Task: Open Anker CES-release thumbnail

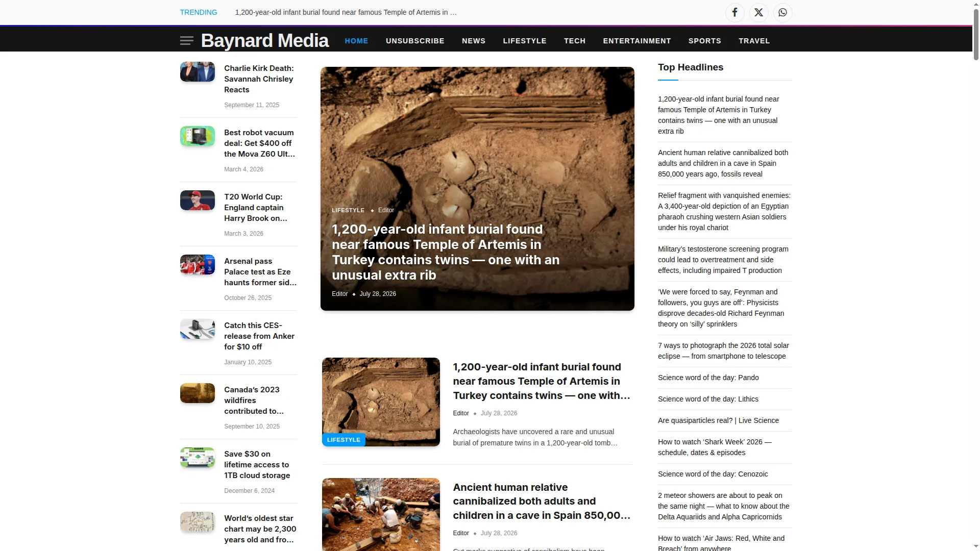Action: [198, 329]
